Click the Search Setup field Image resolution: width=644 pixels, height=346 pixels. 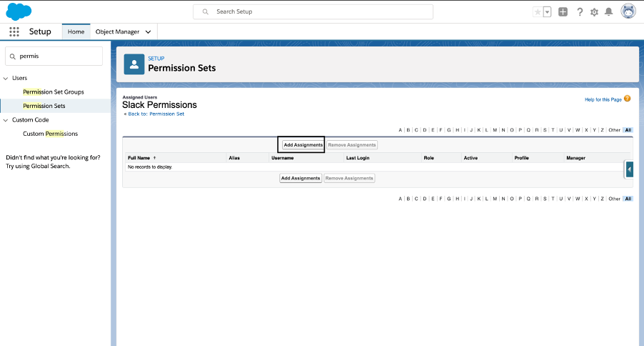313,11
